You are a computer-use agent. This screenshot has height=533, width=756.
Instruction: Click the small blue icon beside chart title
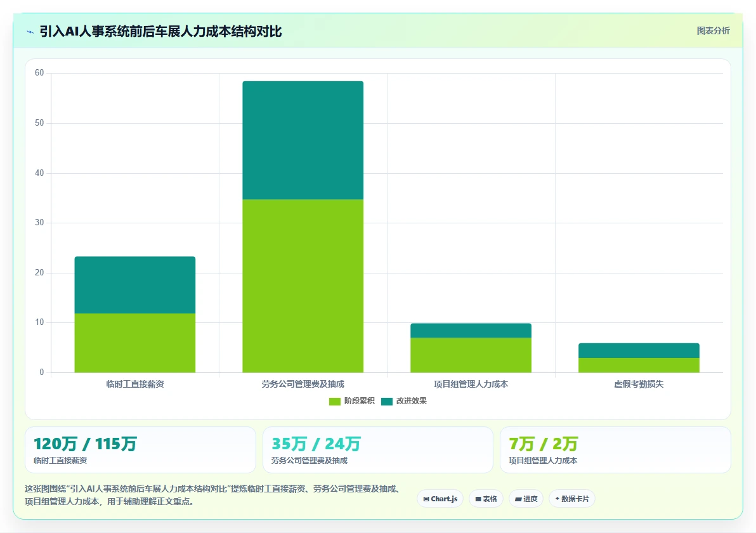30,32
